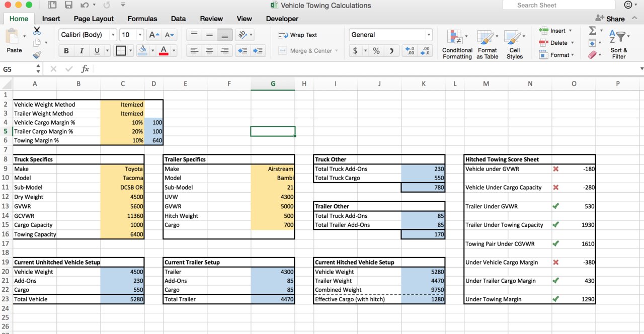Toggle bold formatting
The image size is (644, 334).
tap(66, 51)
